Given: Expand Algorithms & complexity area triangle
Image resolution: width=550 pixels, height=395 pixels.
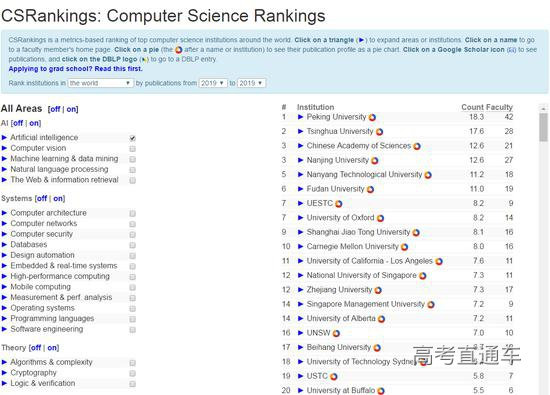Looking at the screenshot, I should click(x=4, y=362).
